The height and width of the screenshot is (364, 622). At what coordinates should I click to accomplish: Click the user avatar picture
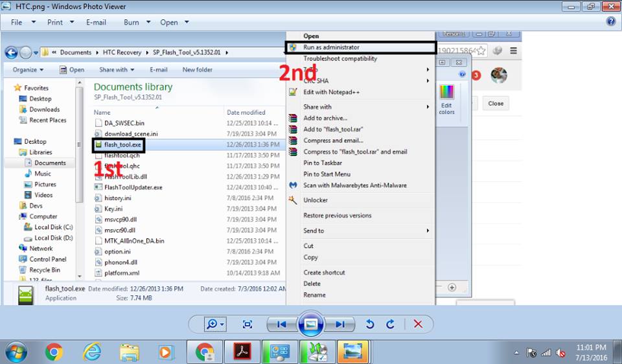499,75
